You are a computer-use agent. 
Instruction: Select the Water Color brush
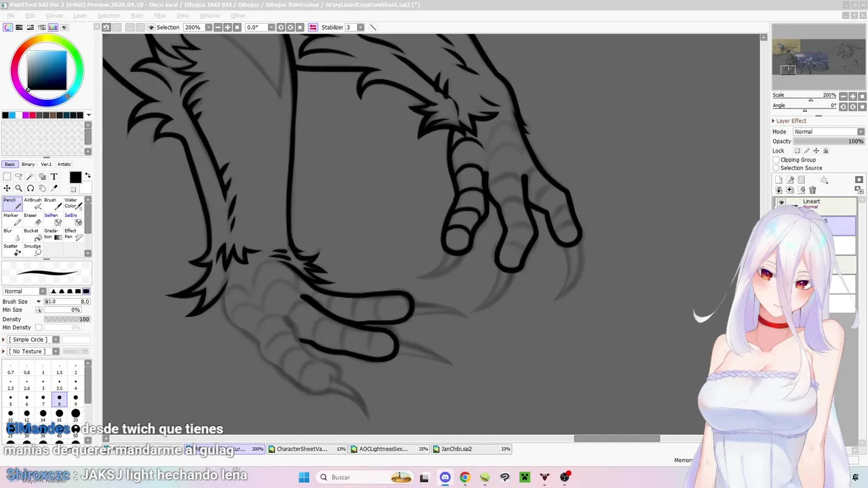(73, 203)
